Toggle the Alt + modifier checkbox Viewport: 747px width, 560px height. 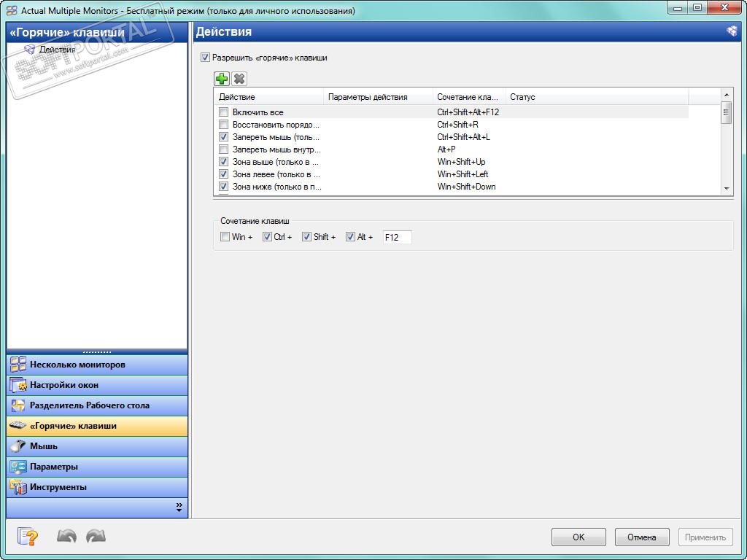[x=351, y=237]
